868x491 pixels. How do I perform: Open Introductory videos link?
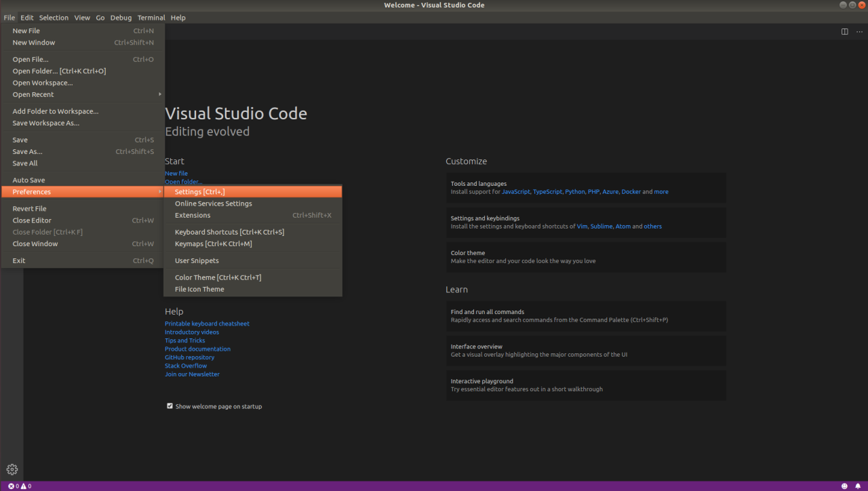pyautogui.click(x=192, y=332)
